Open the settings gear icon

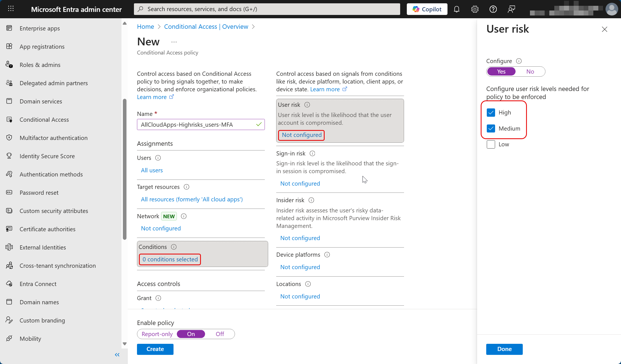[475, 9]
